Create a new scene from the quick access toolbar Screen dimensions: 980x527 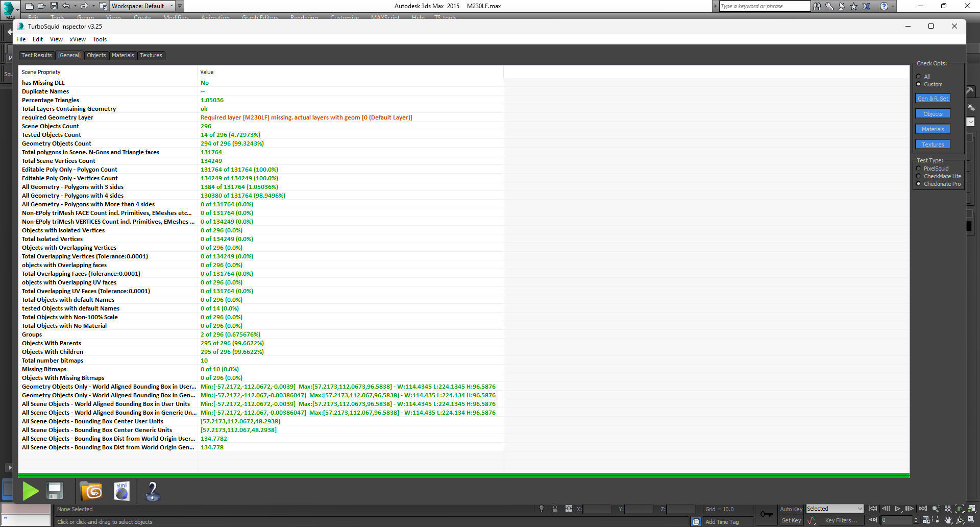point(30,6)
